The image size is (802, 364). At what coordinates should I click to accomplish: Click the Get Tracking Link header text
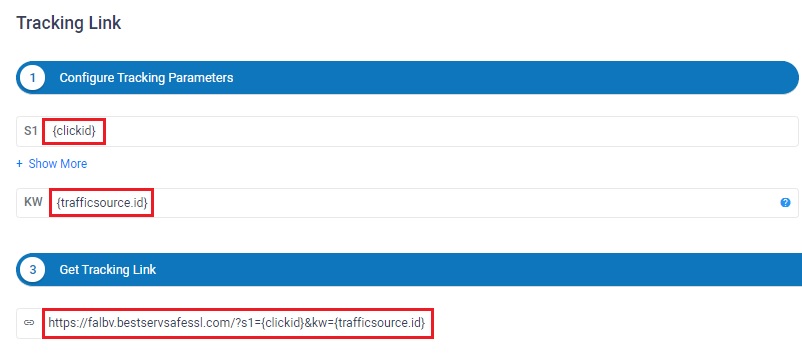pyautogui.click(x=108, y=269)
